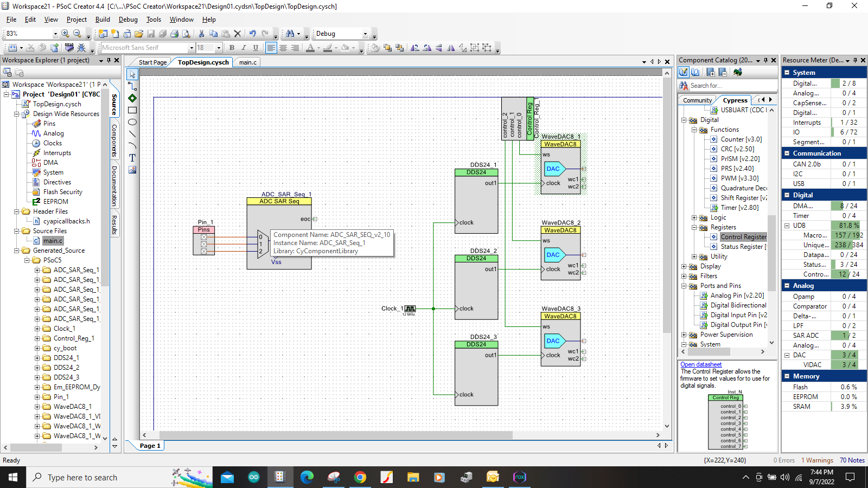
Task: Click the cut scissors icon
Action: [201, 34]
